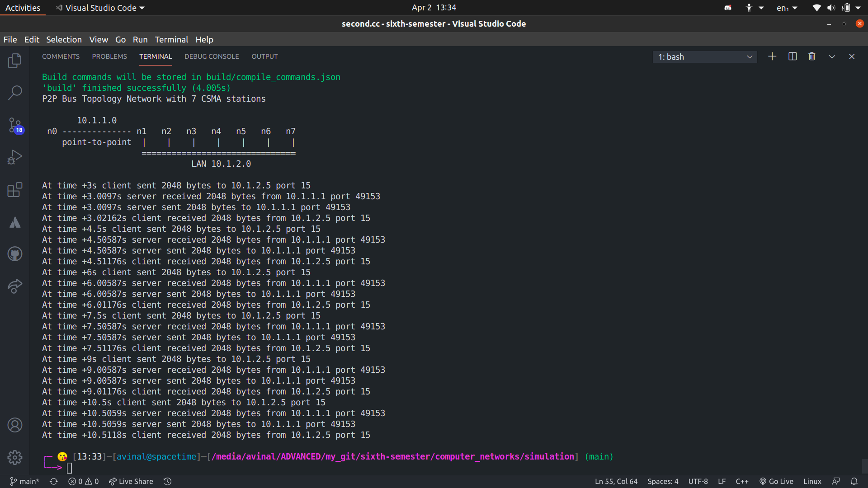
Task: Open the Manage settings gear
Action: tap(15, 457)
